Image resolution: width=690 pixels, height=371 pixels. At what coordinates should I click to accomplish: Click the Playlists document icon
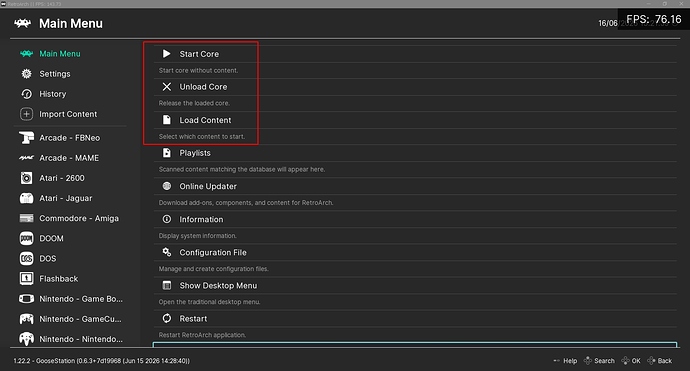point(167,153)
